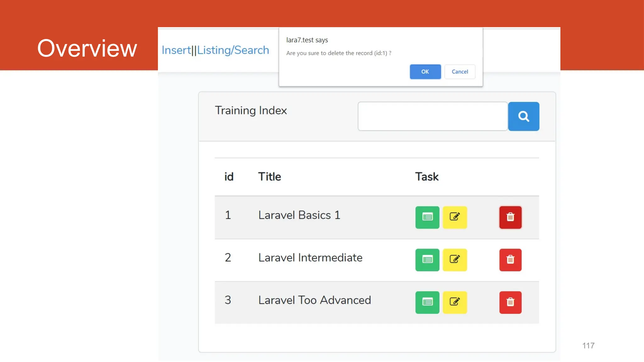Click the 'Overview' slide title
Viewport: 644px width, 362px height.
[87, 48]
